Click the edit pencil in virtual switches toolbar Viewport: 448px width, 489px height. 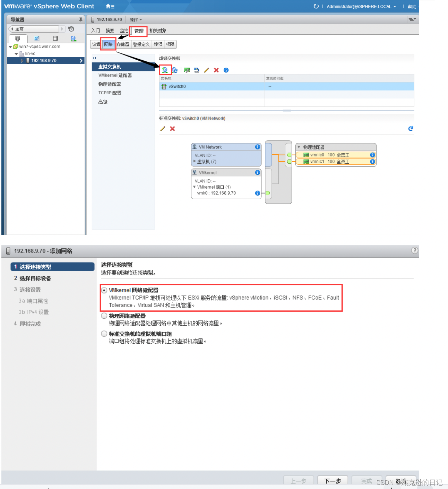pos(206,70)
